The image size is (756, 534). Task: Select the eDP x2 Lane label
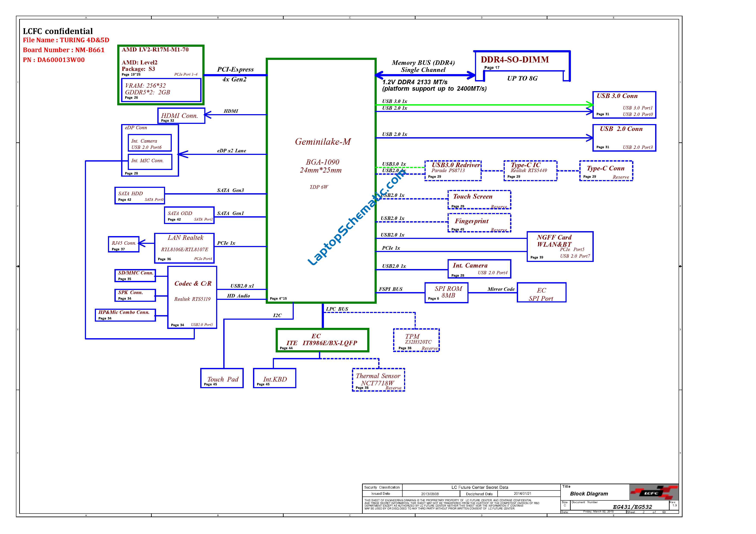(231, 151)
